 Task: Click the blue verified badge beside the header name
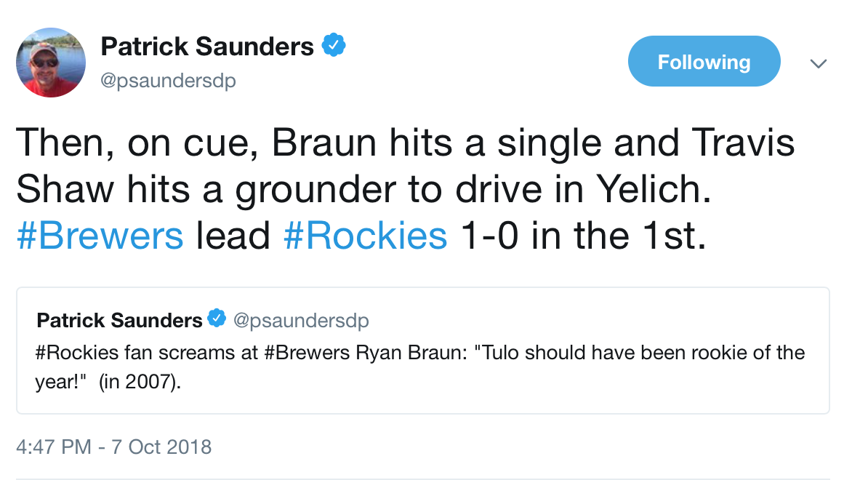(334, 47)
